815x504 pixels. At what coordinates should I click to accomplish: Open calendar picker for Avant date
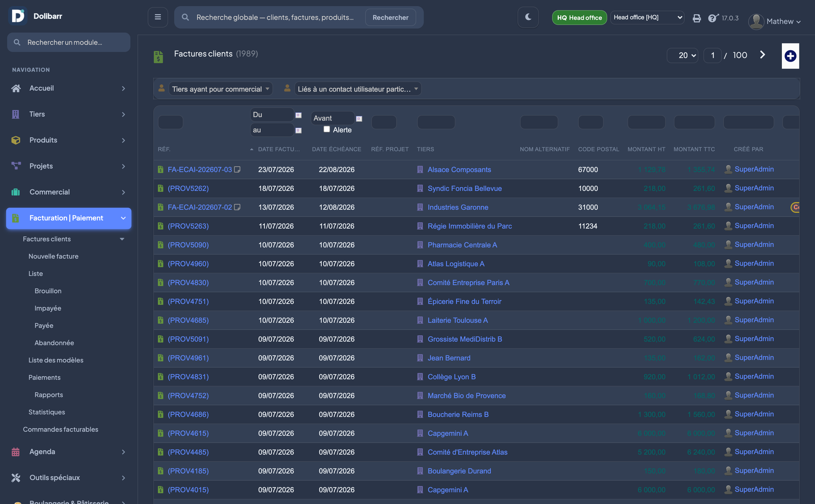pyautogui.click(x=359, y=119)
